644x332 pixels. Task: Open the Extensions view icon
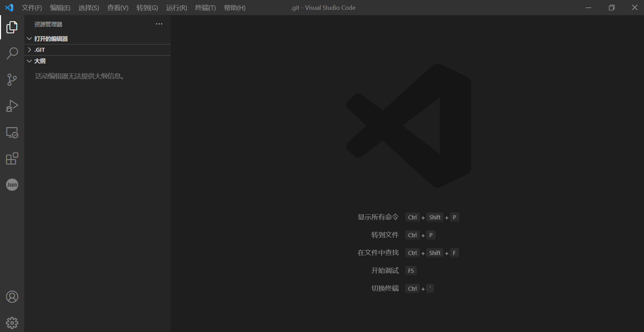click(x=12, y=158)
